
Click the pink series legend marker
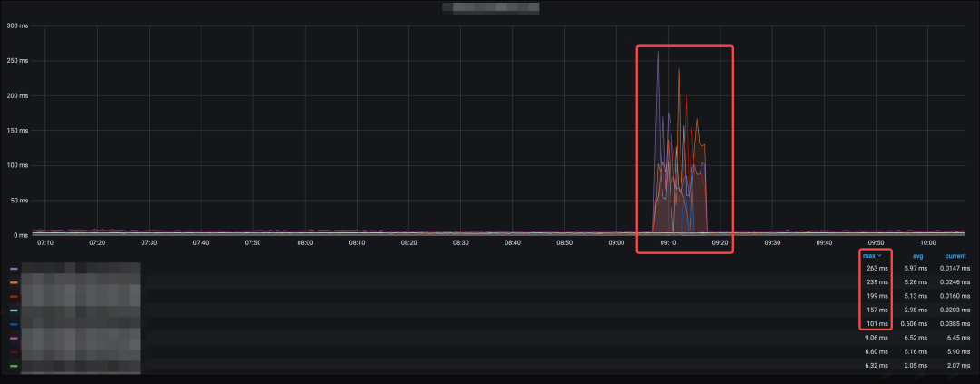click(x=14, y=338)
